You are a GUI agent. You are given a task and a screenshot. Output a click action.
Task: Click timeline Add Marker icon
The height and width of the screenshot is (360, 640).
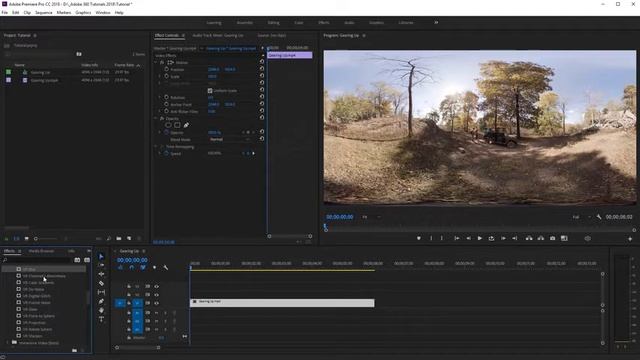coord(154,268)
